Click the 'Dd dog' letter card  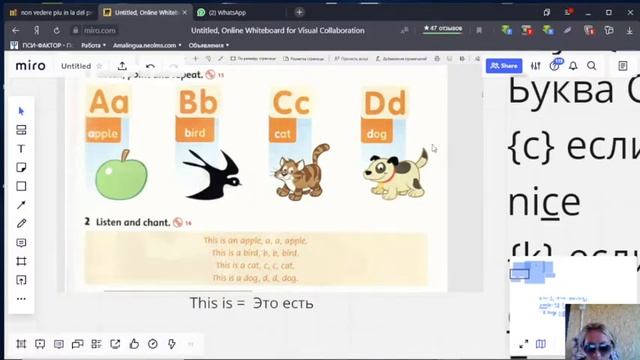point(395,144)
